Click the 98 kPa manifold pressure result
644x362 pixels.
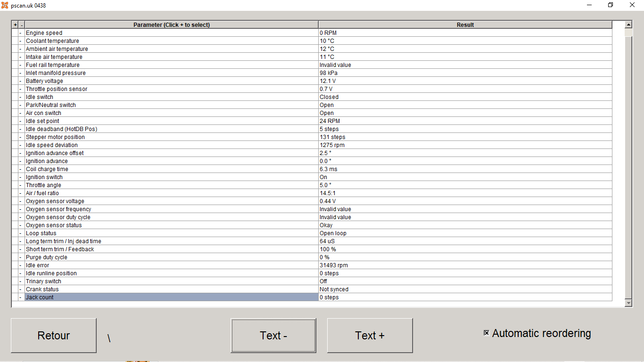(465, 73)
